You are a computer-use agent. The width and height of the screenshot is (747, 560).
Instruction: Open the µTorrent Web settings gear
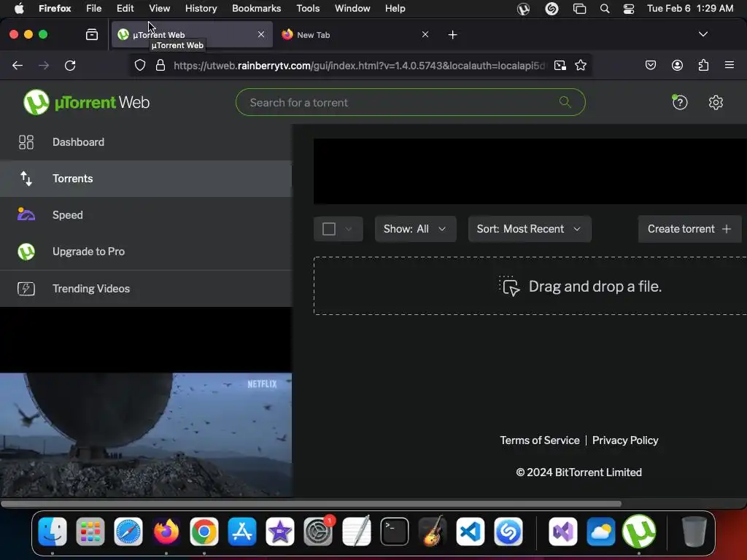coord(716,102)
